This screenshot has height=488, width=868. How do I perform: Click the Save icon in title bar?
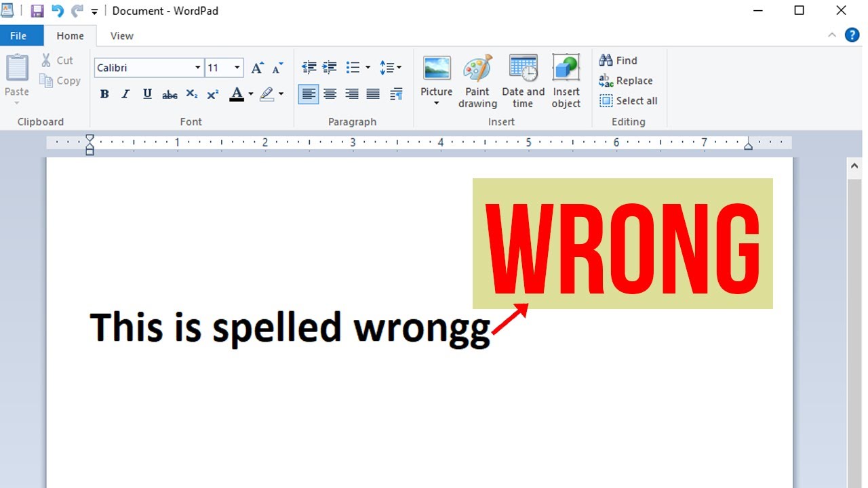[x=37, y=11]
